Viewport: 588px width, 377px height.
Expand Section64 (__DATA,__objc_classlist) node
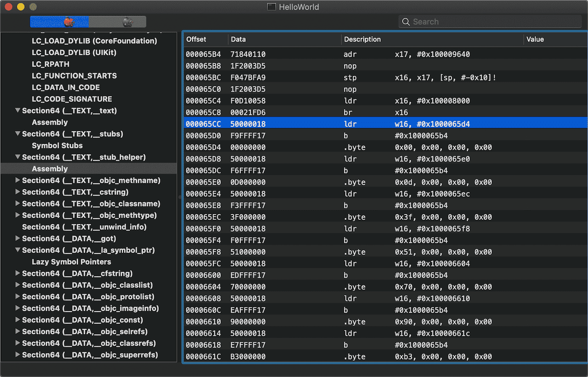tap(18, 285)
